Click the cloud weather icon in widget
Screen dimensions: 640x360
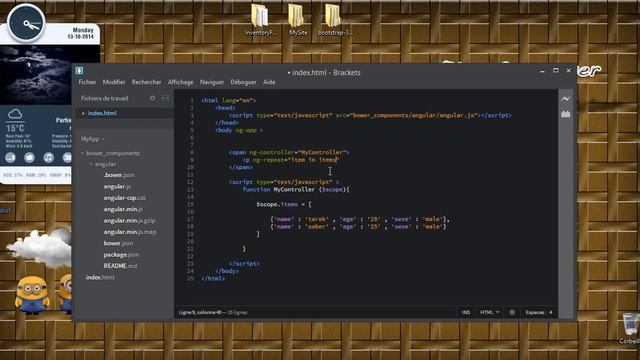click(15, 114)
